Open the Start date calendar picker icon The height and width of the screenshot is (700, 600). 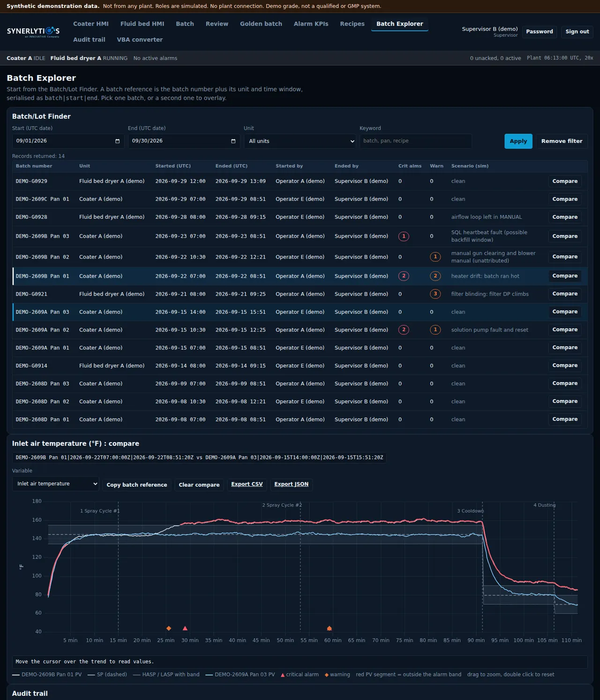click(x=117, y=141)
